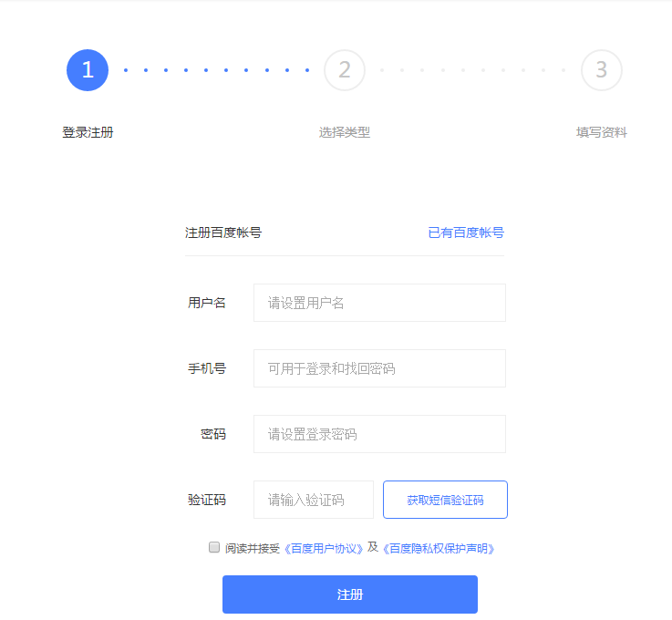This screenshot has width=672, height=620.
Task: Click the 用户名 field label
Action: [207, 303]
